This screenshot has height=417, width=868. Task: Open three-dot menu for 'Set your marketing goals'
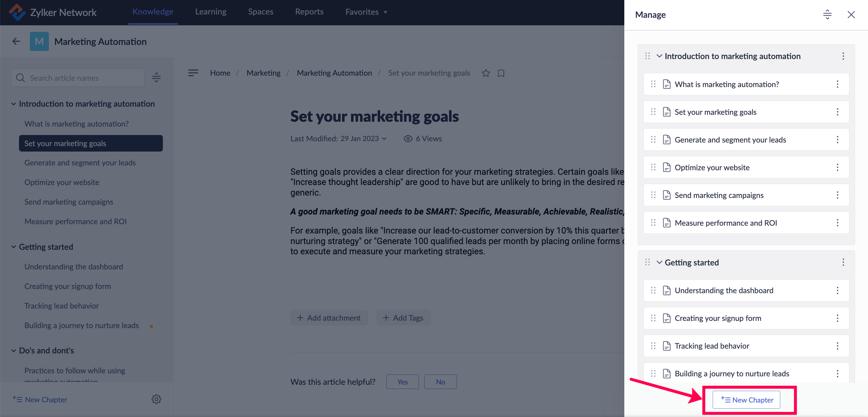[x=837, y=112]
